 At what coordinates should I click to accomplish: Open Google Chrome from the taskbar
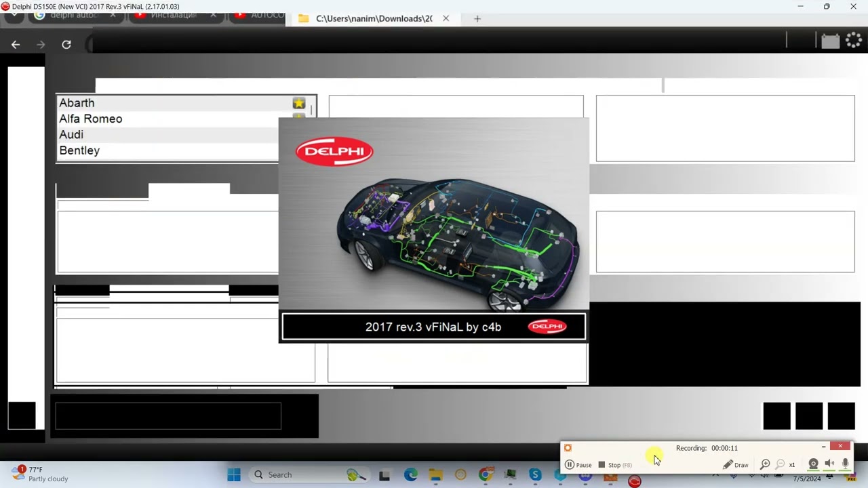[486, 475]
